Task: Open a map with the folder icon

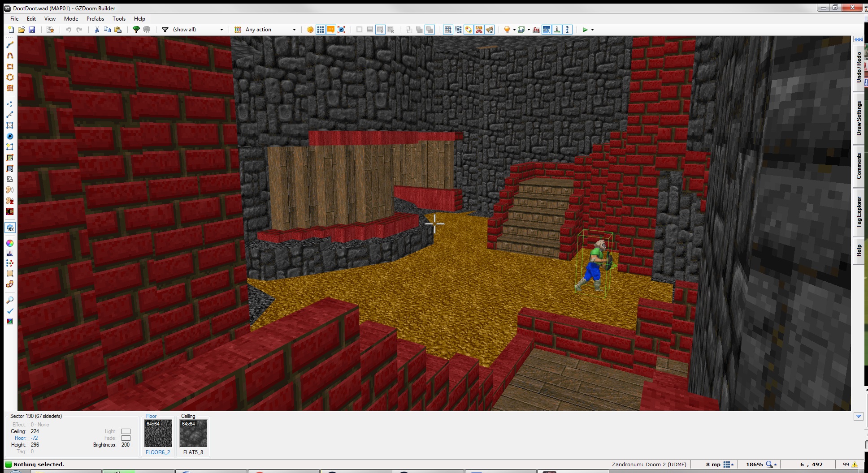Action: point(22,30)
